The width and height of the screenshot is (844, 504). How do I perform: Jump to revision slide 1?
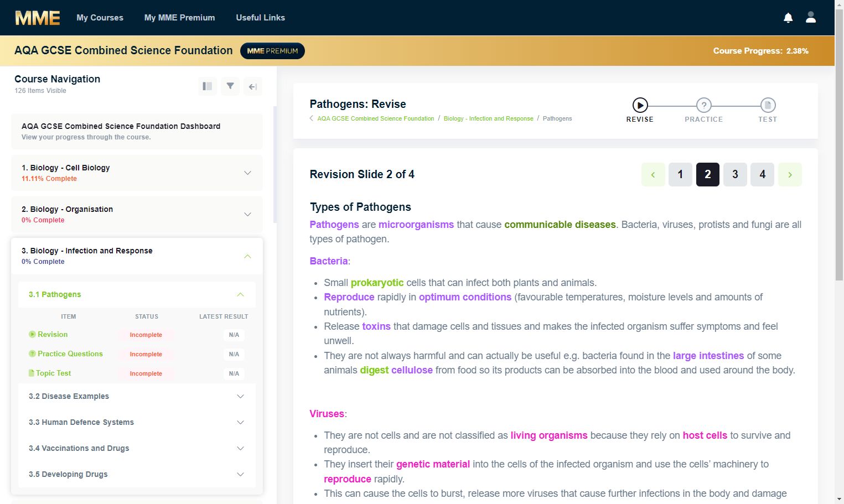pyautogui.click(x=680, y=174)
